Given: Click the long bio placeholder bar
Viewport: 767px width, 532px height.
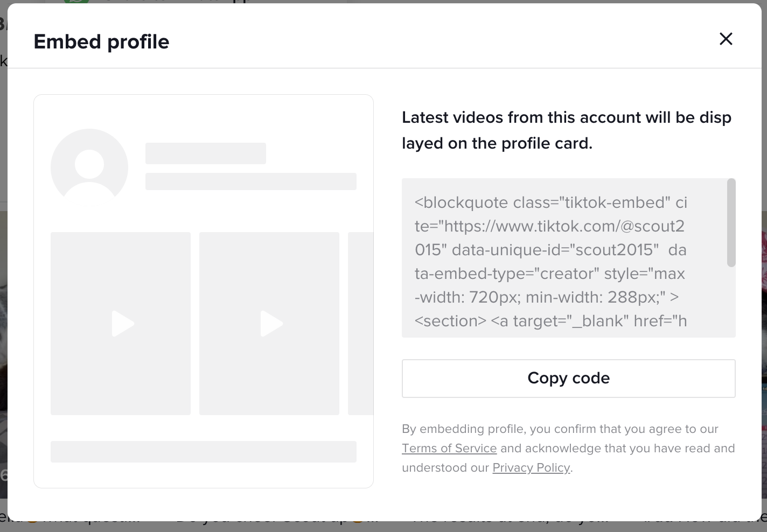Looking at the screenshot, I should (x=250, y=181).
